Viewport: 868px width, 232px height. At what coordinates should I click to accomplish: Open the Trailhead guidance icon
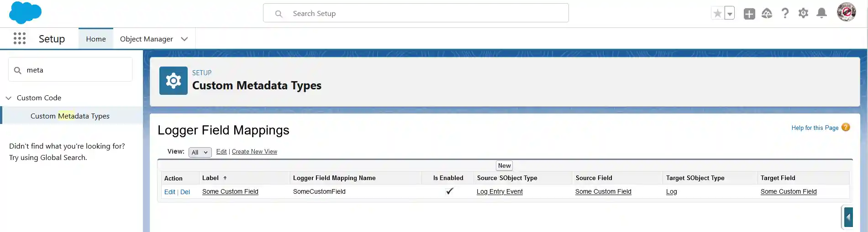767,14
